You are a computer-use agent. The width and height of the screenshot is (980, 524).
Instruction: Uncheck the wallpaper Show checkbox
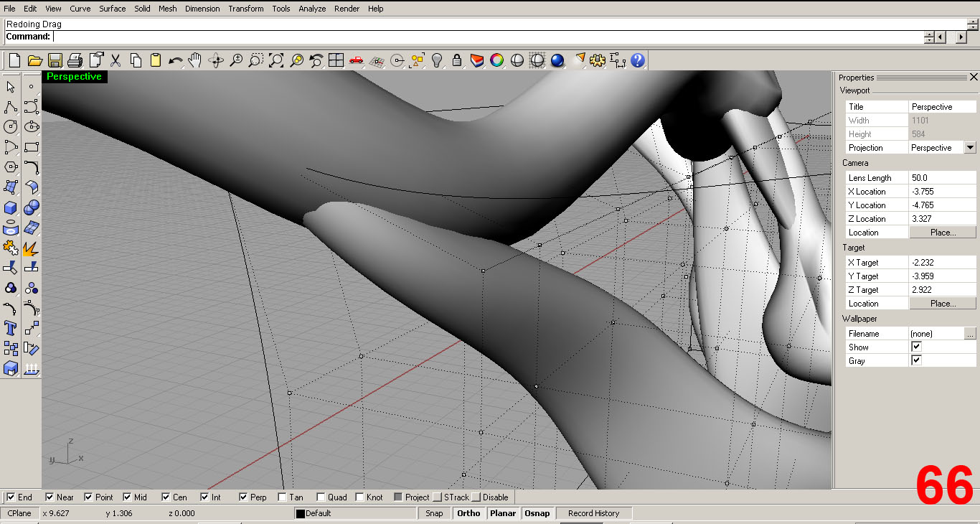pos(916,347)
